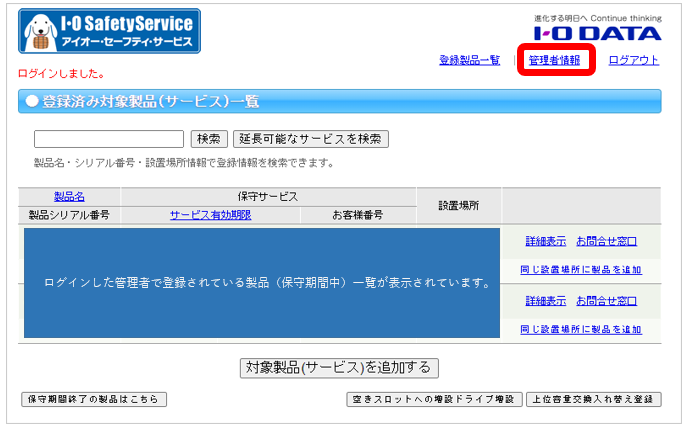Click first row's 同じ設置場所に製品を追加 link
The height and width of the screenshot is (431, 688).
point(581,269)
